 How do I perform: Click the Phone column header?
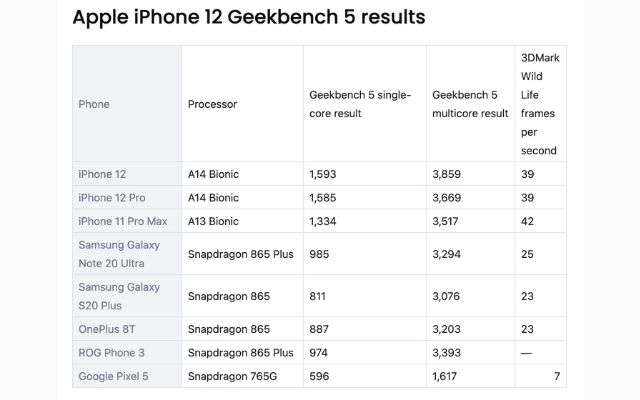[94, 104]
